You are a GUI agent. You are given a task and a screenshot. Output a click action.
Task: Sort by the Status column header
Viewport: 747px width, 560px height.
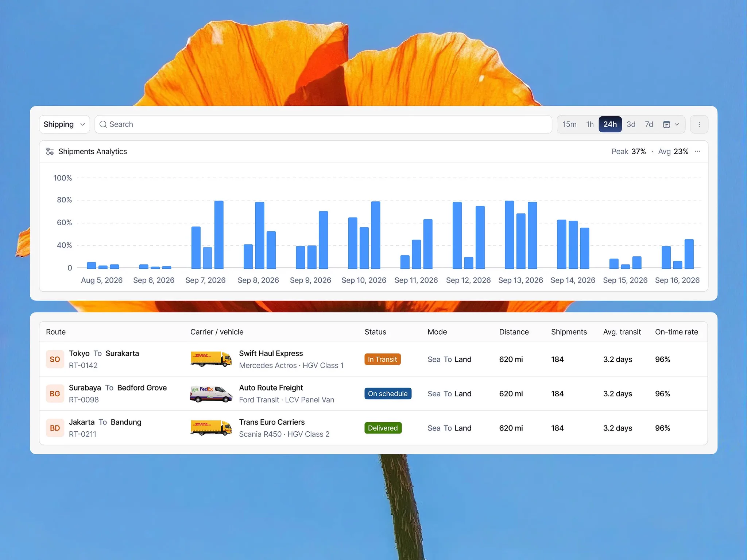pos(375,332)
